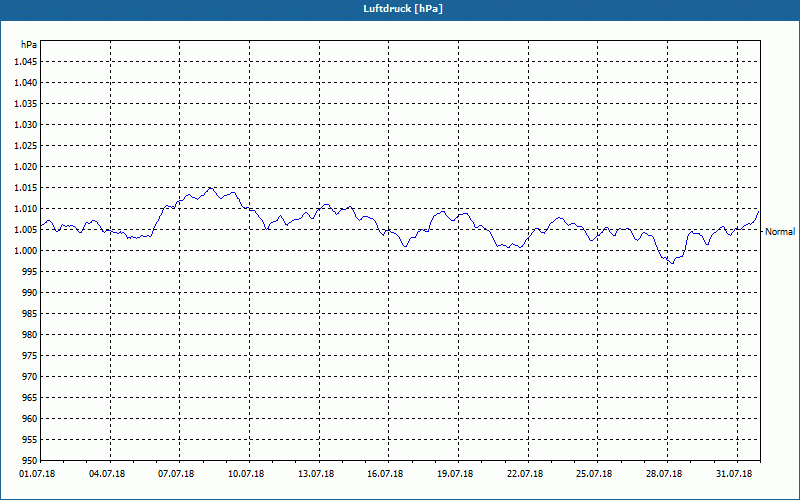Click the 1.020 y-axis label
The width and height of the screenshot is (800, 500).
click(x=27, y=167)
